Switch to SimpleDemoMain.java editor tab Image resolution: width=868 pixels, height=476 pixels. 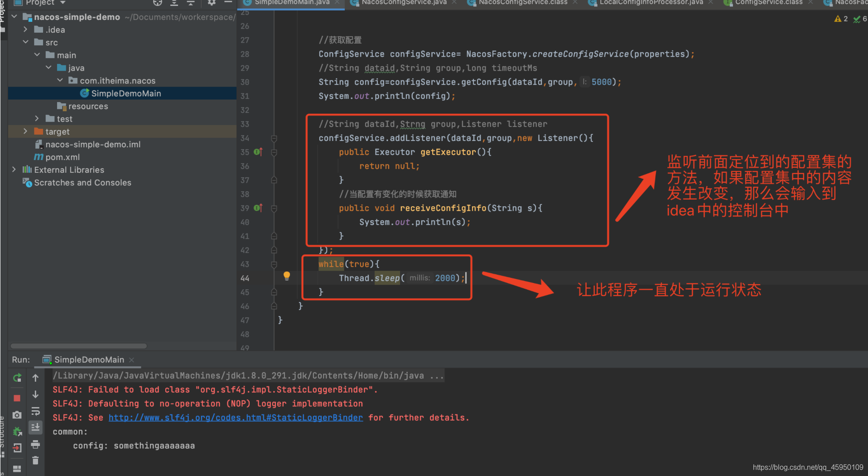(x=292, y=3)
